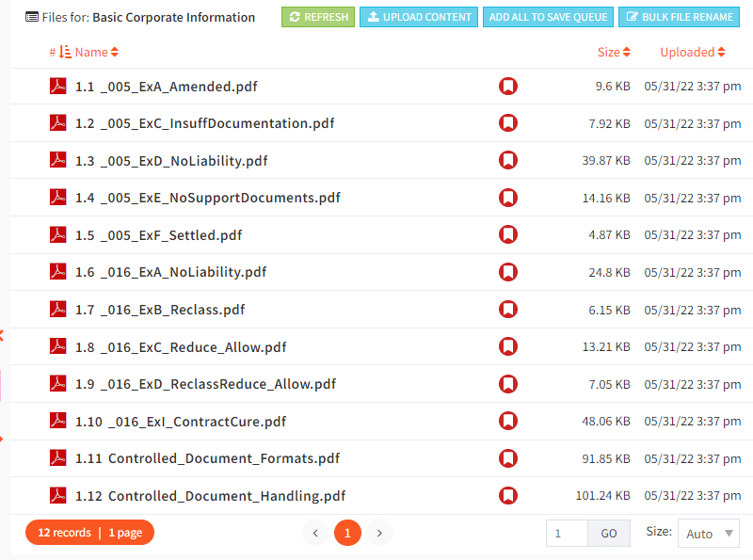The height and width of the screenshot is (560, 753).
Task: Click the bookmark icon for 1.11 Controlled_Document_Formats.pdf
Action: click(x=508, y=458)
